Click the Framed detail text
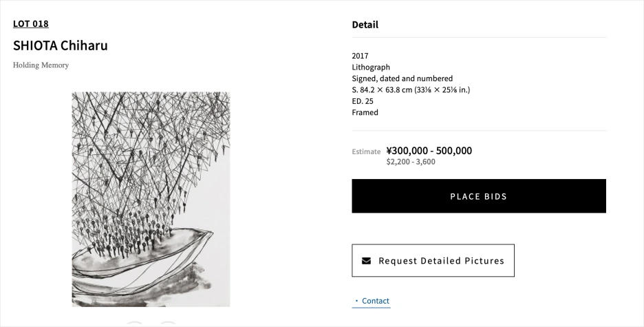The image size is (644, 327). coord(365,112)
